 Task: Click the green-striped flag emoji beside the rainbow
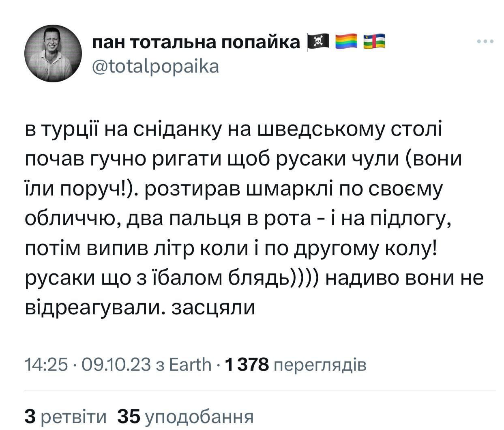point(374,42)
